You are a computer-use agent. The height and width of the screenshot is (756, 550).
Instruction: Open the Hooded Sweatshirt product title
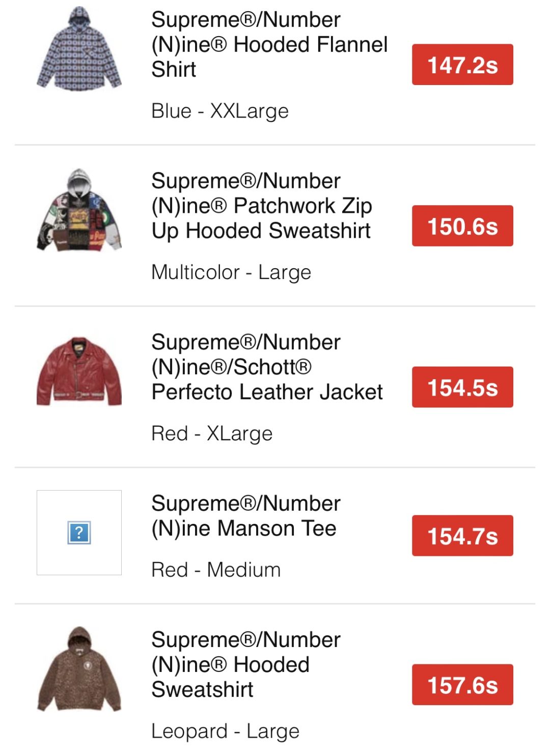tap(245, 664)
